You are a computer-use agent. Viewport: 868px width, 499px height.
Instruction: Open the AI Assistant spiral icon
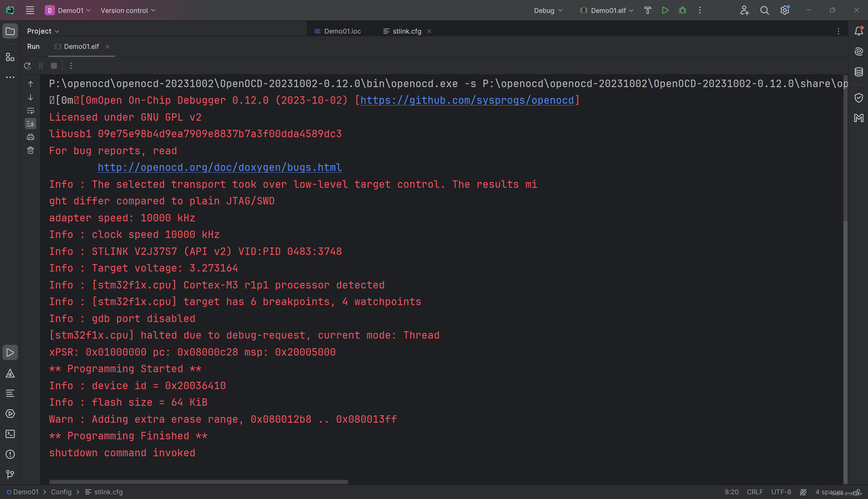[x=858, y=52]
